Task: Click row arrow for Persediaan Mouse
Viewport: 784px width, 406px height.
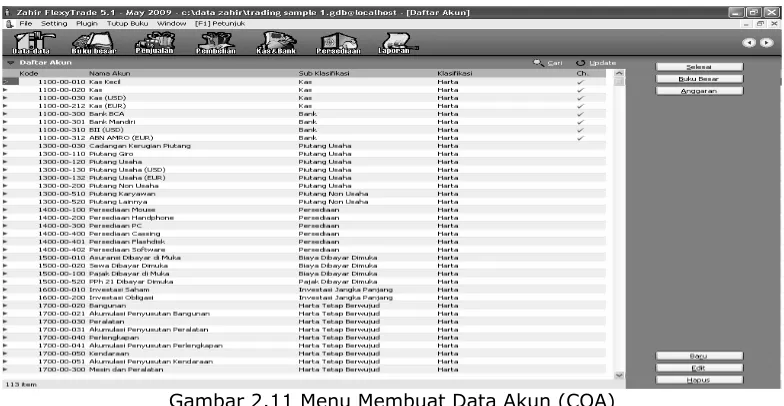Action: 6,210
